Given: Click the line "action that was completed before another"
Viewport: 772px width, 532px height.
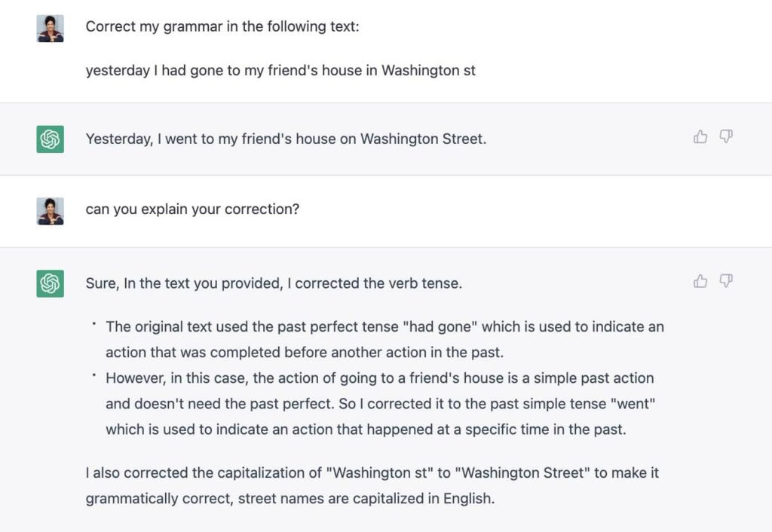Looking at the screenshot, I should pyautogui.click(x=305, y=353).
